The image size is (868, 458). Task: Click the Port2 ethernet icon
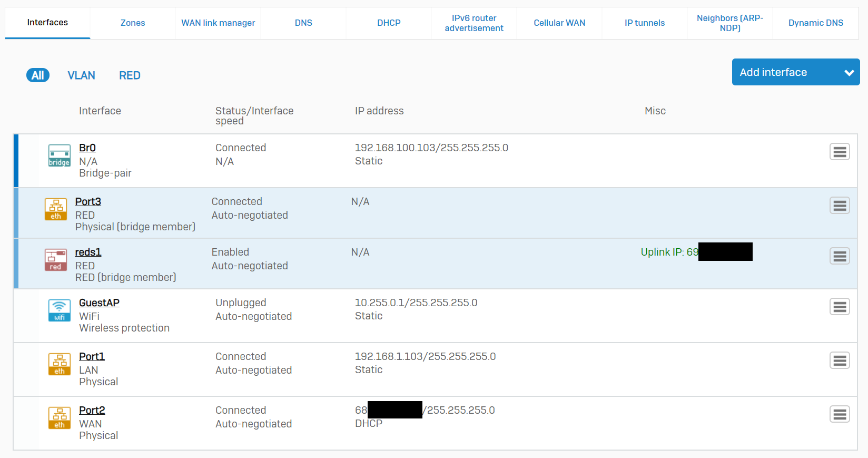pos(59,418)
